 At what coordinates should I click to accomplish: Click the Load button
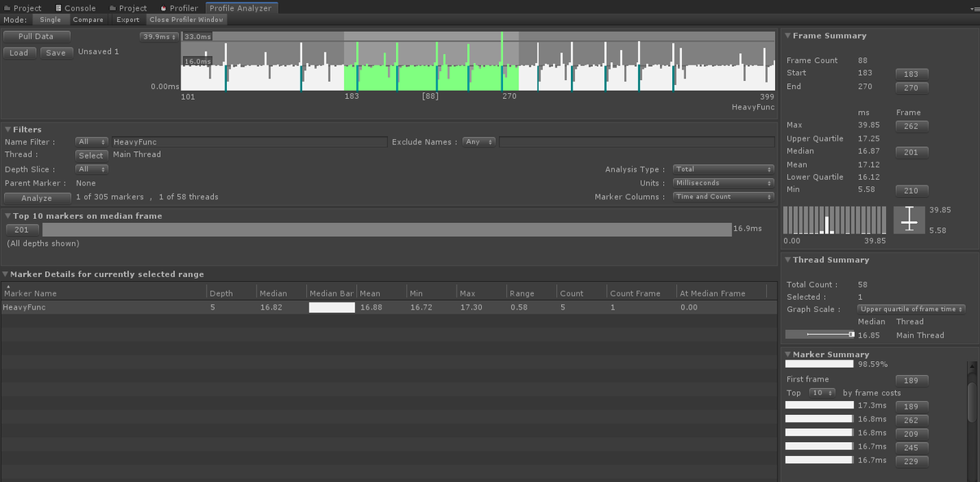(19, 52)
